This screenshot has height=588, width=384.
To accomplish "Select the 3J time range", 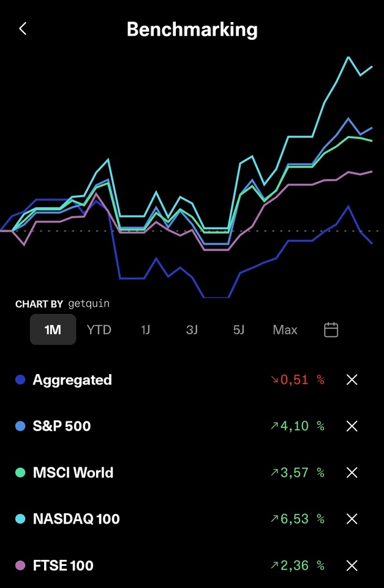I will click(192, 330).
